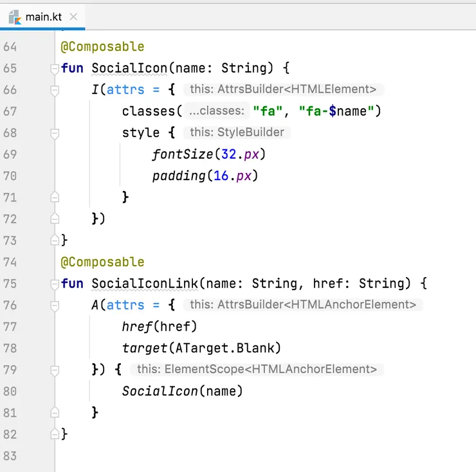Click the fold end marker at line 81

(x=55, y=413)
